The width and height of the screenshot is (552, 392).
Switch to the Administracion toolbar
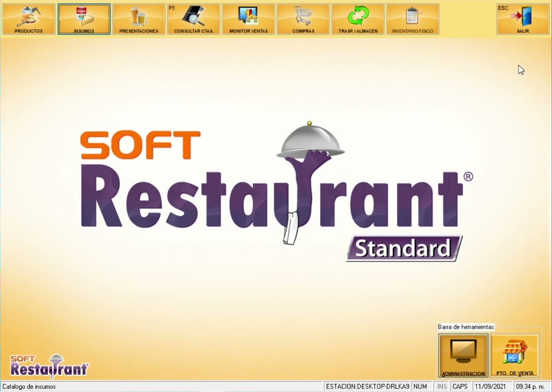(463, 356)
